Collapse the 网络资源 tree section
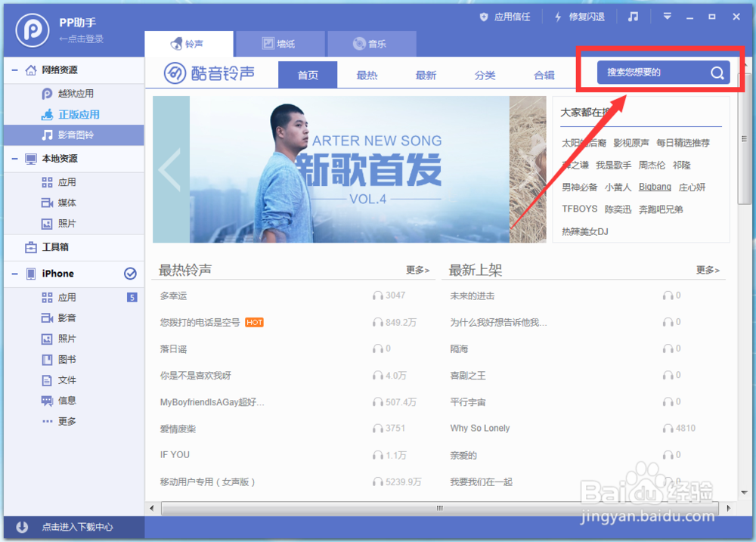This screenshot has height=542, width=756. pyautogui.click(x=15, y=70)
